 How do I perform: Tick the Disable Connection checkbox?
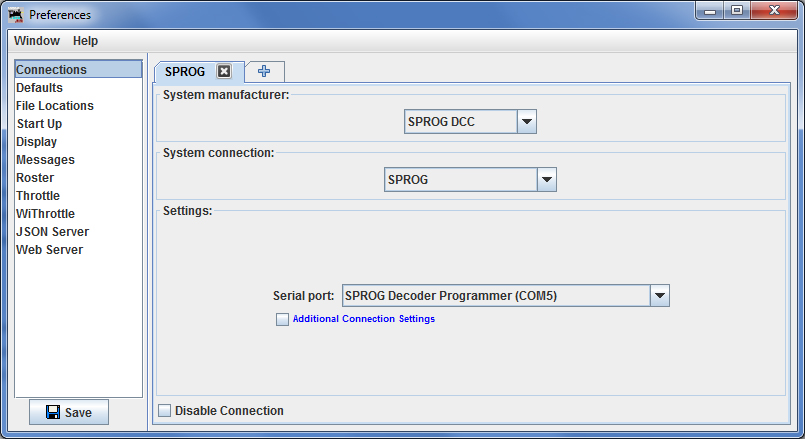164,410
